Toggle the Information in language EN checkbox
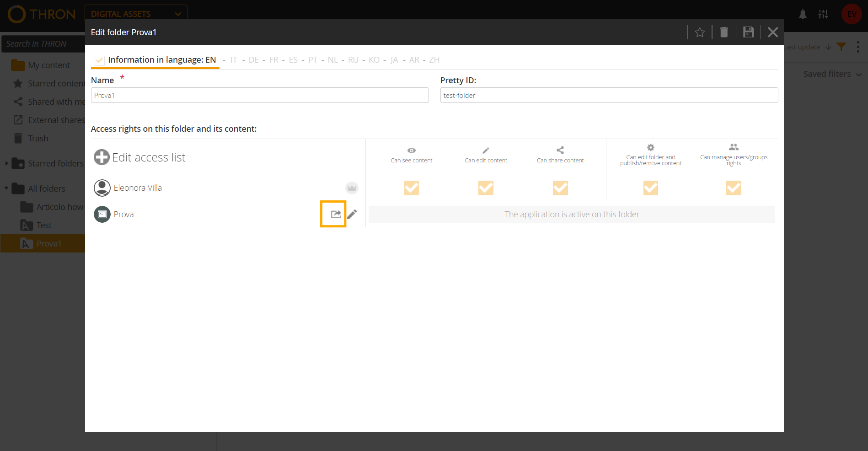 [100, 60]
